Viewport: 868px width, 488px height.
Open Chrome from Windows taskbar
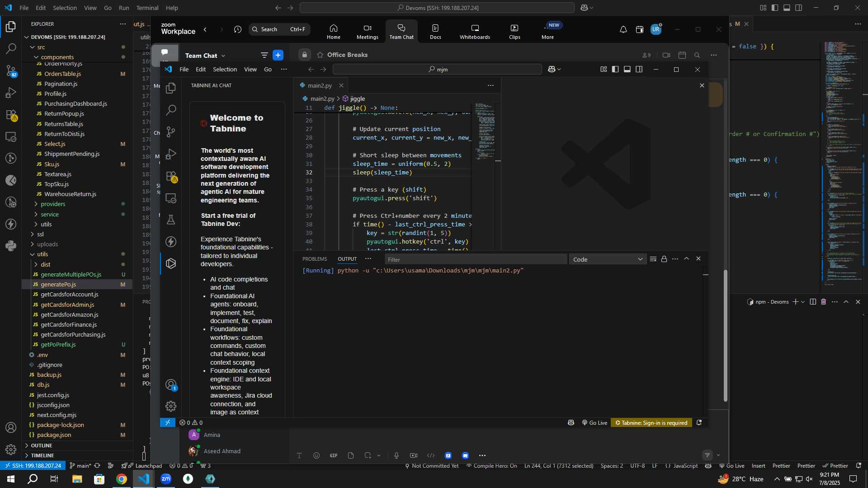click(122, 479)
